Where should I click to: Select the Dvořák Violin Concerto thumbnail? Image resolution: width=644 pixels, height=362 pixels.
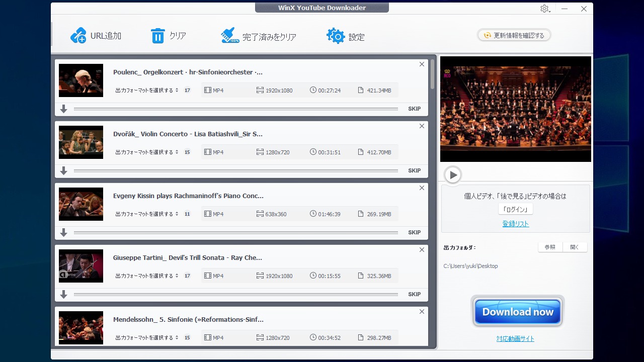pos(81,142)
